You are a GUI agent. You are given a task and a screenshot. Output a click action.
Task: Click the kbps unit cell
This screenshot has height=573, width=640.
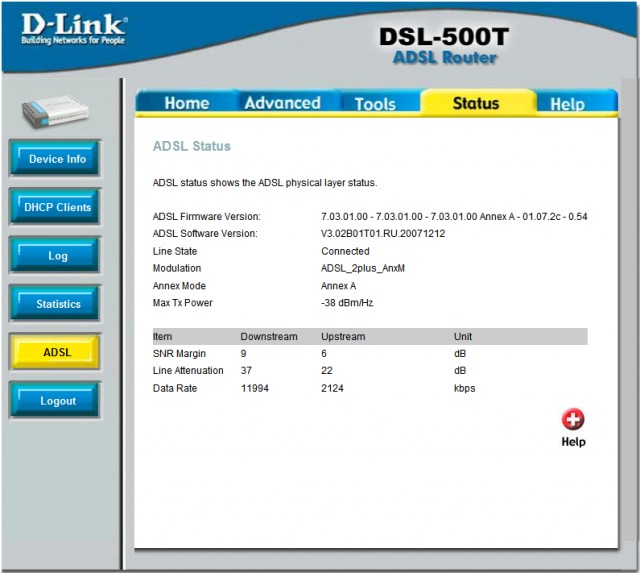click(x=464, y=388)
